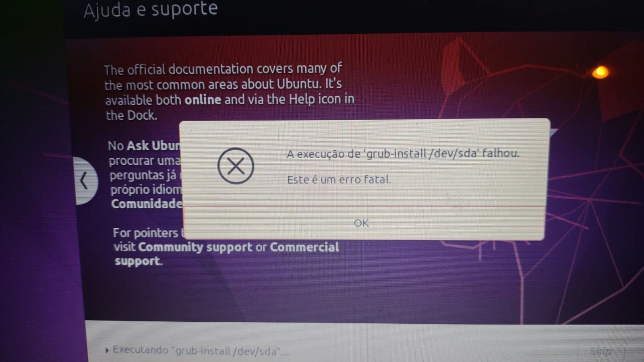Click the official documentation paragraph on the slide
Image resolution: width=644 pixels, height=362 pixels.
[229, 92]
